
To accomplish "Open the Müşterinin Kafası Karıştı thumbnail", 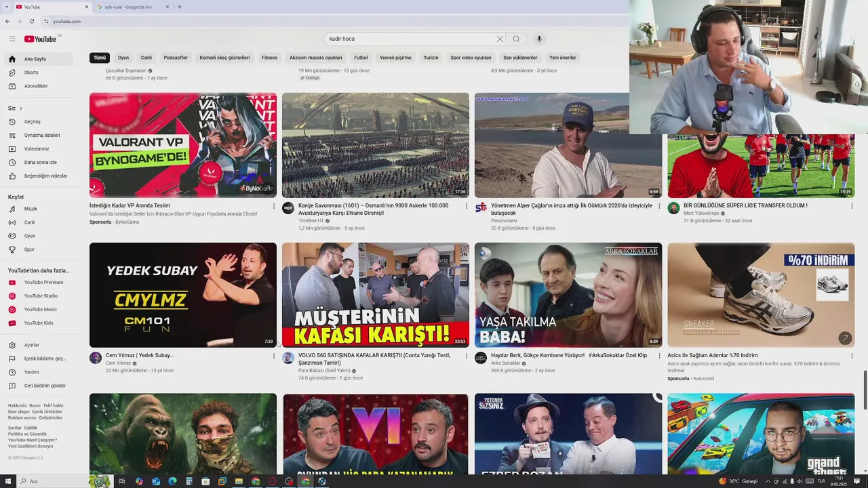I will coord(376,295).
